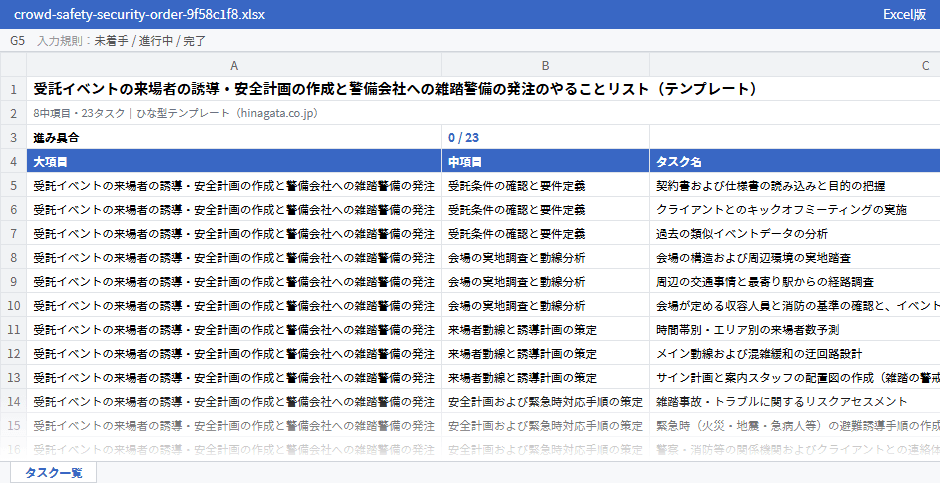Select 会場の実地調査と動線分析 in row 10
This screenshot has height=483, width=940.
545,306
